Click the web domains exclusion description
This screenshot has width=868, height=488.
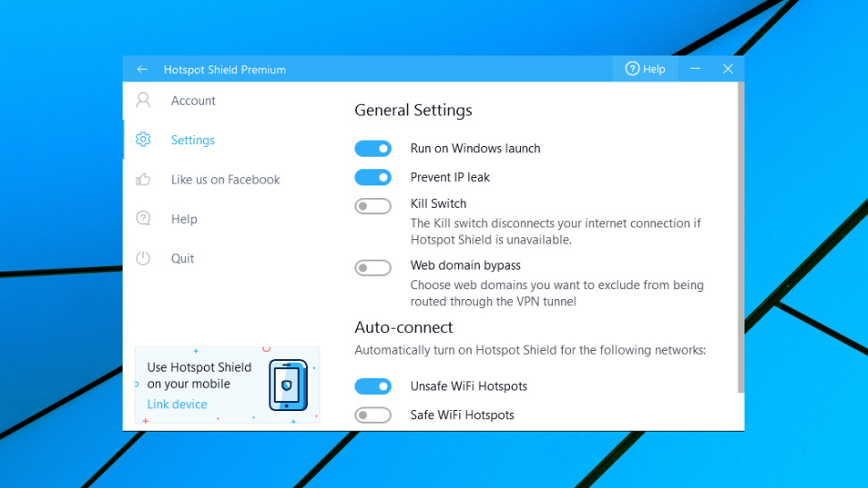(557, 293)
